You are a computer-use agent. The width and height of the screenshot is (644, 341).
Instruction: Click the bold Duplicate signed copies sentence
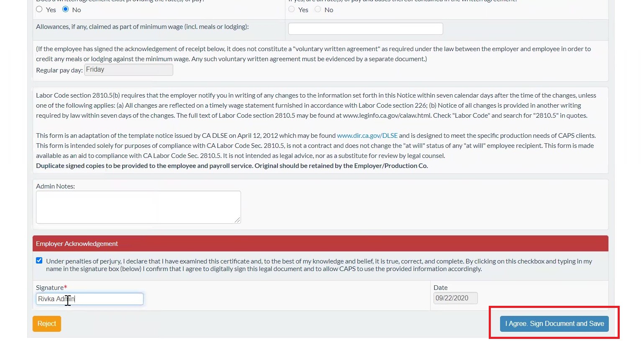click(232, 165)
